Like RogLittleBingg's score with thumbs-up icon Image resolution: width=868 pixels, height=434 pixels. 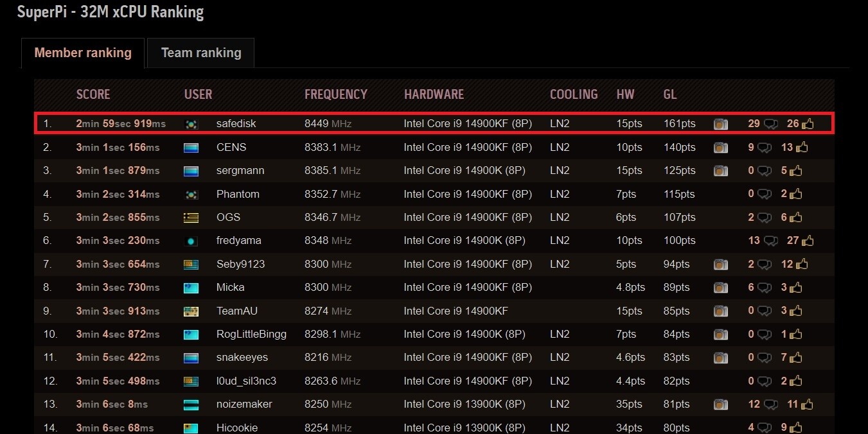(x=797, y=334)
